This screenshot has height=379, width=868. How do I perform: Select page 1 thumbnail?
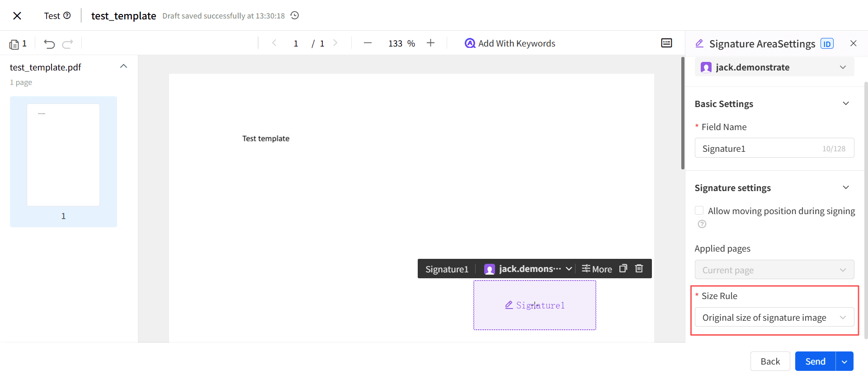(x=63, y=155)
